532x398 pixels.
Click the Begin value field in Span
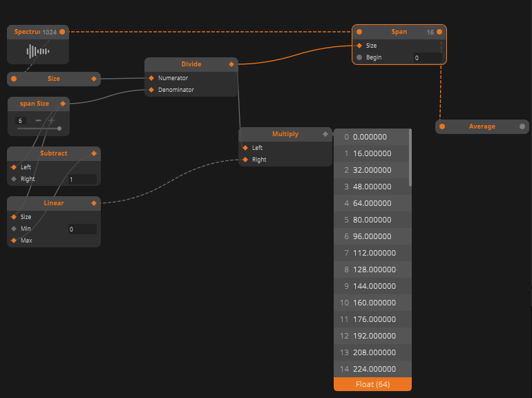pyautogui.click(x=426, y=58)
